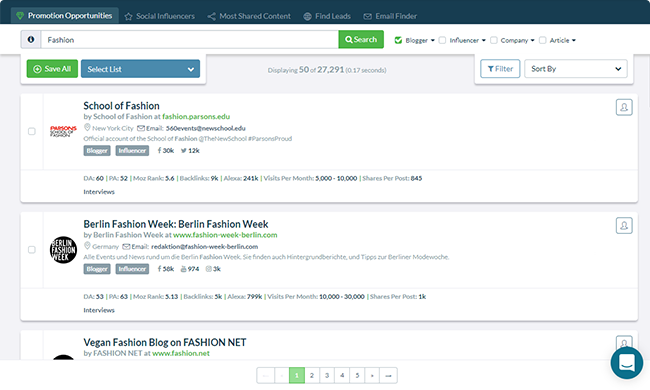Select the Berlin Fashion Week result checkbox
This screenshot has width=650, height=390.
point(32,250)
